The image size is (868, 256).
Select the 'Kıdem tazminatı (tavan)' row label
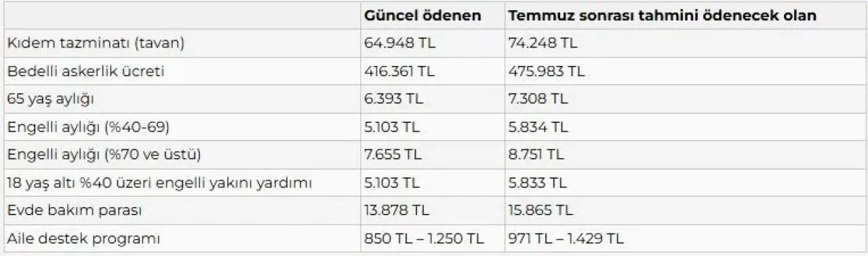(96, 43)
